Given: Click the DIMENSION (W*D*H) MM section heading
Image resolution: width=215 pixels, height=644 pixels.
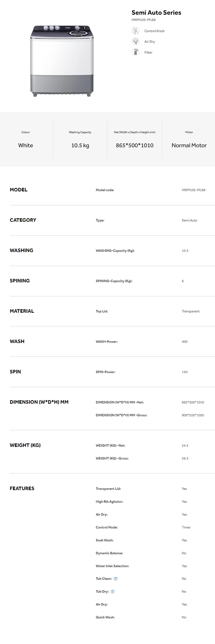Looking at the screenshot, I should pos(39,402).
